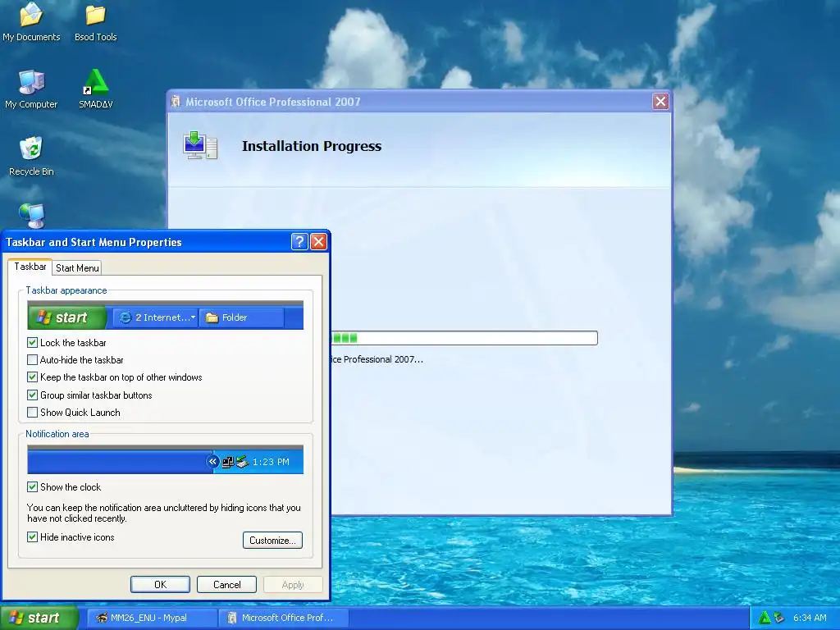The width and height of the screenshot is (840, 630).
Task: Enable Auto-hide the taskbar
Action: [x=32, y=359]
